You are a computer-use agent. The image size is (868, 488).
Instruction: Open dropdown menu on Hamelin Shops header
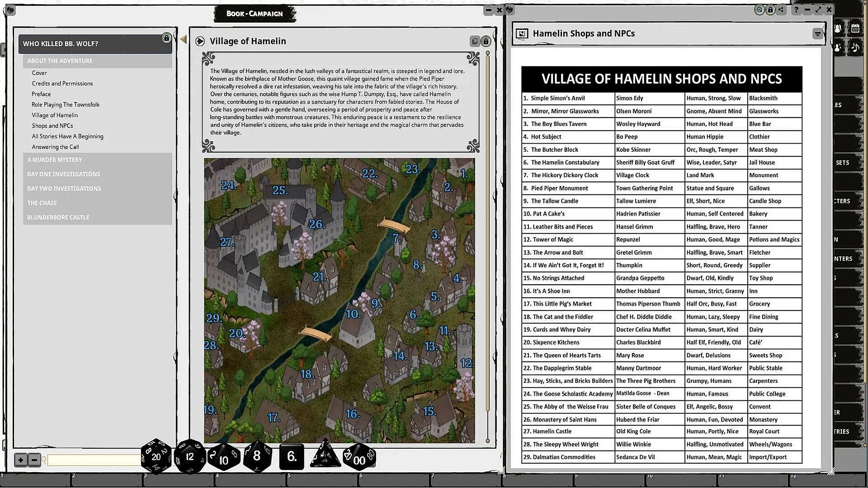(817, 34)
